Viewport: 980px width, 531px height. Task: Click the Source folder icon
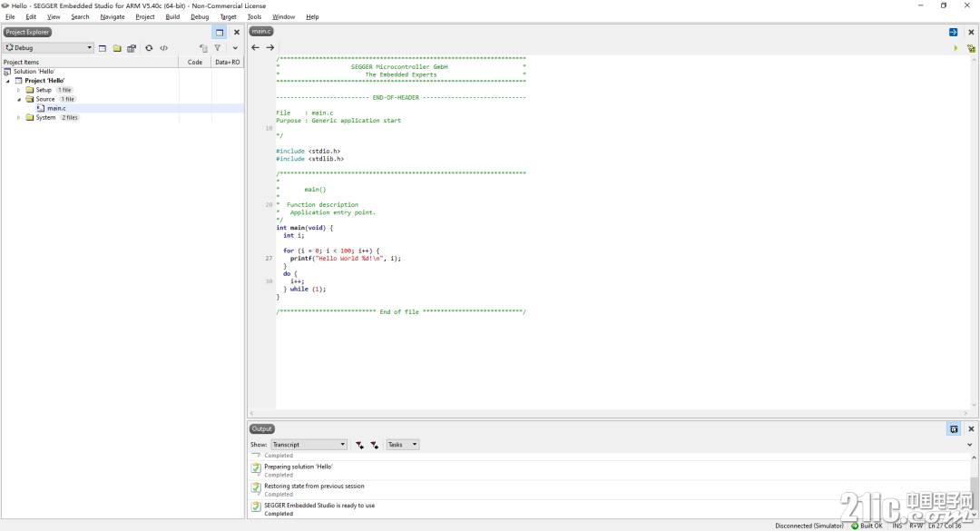point(29,100)
